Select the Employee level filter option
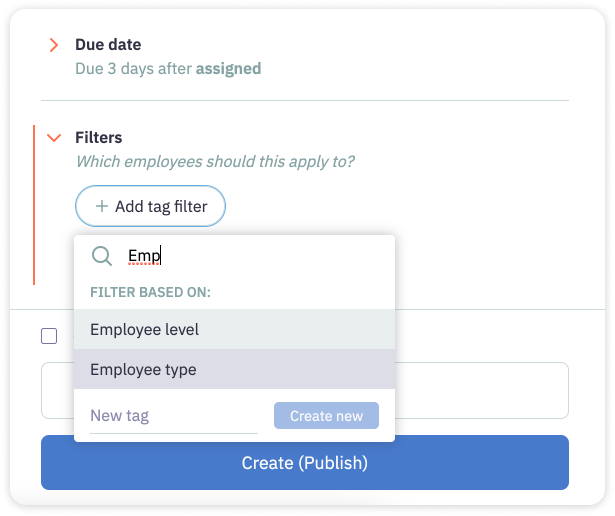This screenshot has height=516, width=615. pyautogui.click(x=234, y=329)
